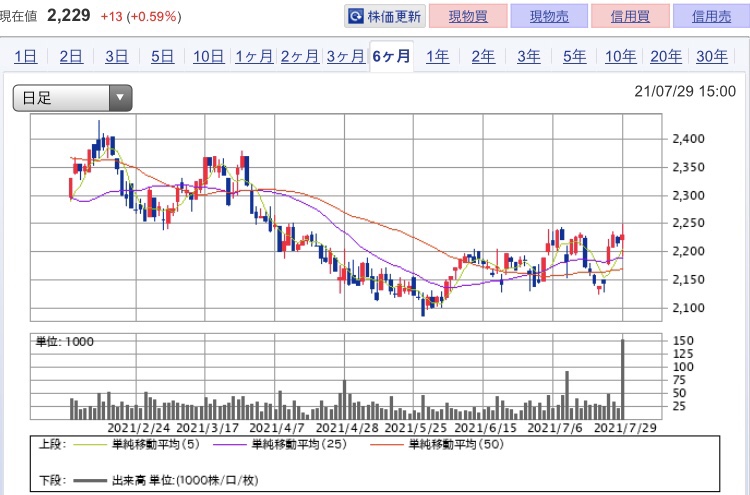Click the 2,100 price axis label
Viewport: 750px width, 495px height.
688,308
